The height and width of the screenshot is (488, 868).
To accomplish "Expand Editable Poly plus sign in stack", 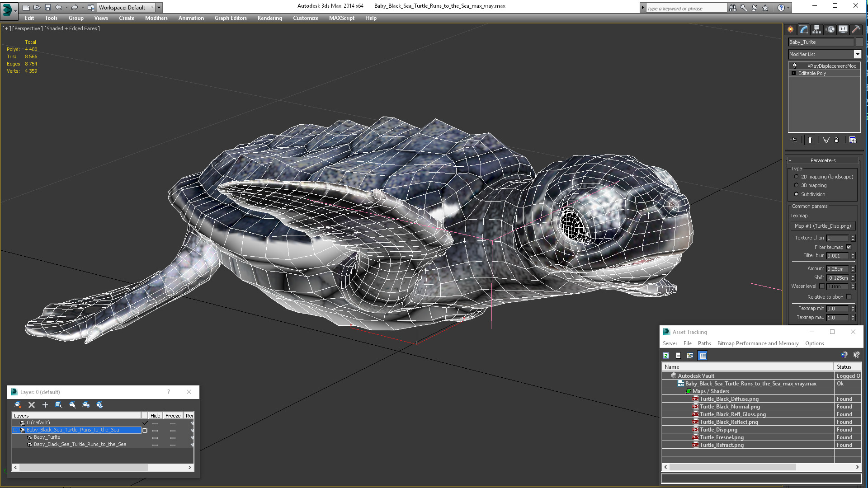I will coord(793,73).
